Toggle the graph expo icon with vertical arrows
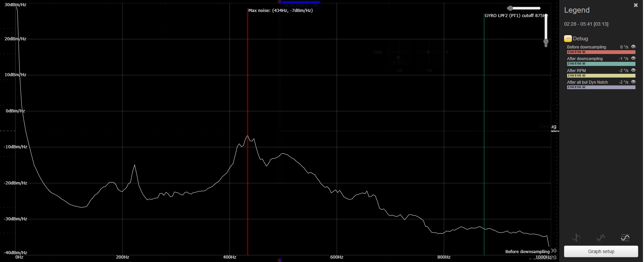Image resolution: width=644 pixels, height=262 pixels. [x=576, y=238]
